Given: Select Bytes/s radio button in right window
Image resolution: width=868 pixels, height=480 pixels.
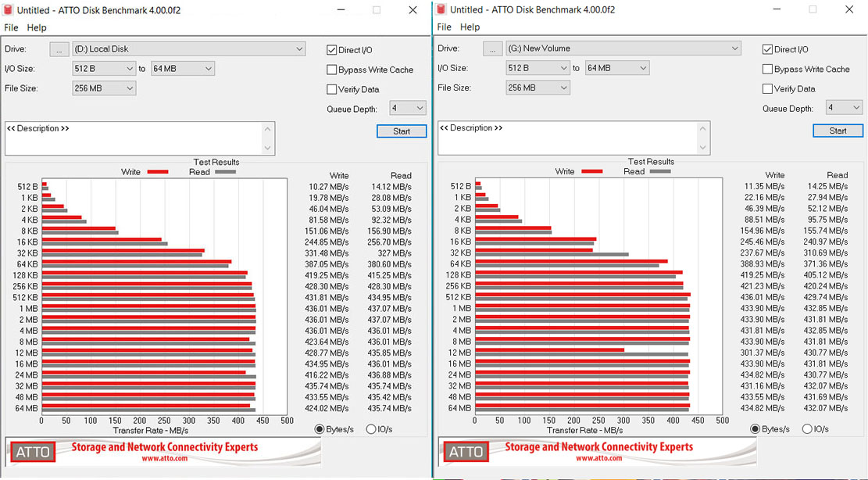Looking at the screenshot, I should point(755,428).
